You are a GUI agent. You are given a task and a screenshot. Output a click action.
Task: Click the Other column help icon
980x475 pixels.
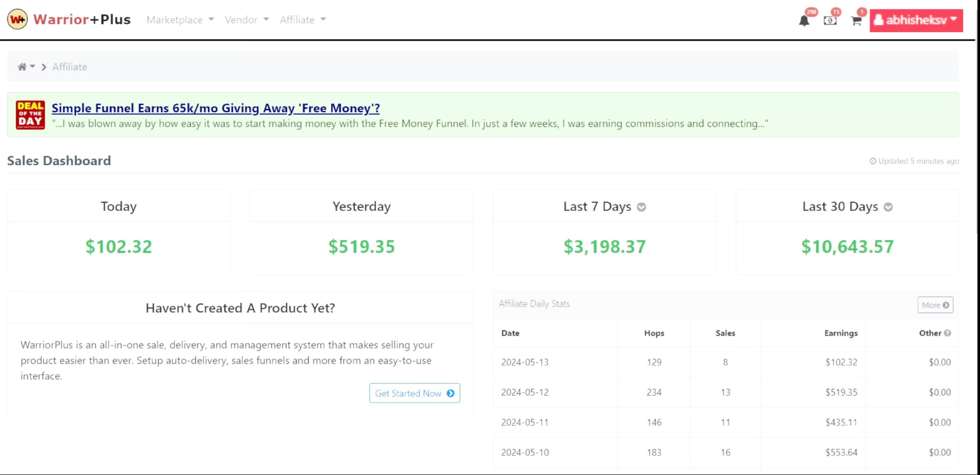point(947,333)
